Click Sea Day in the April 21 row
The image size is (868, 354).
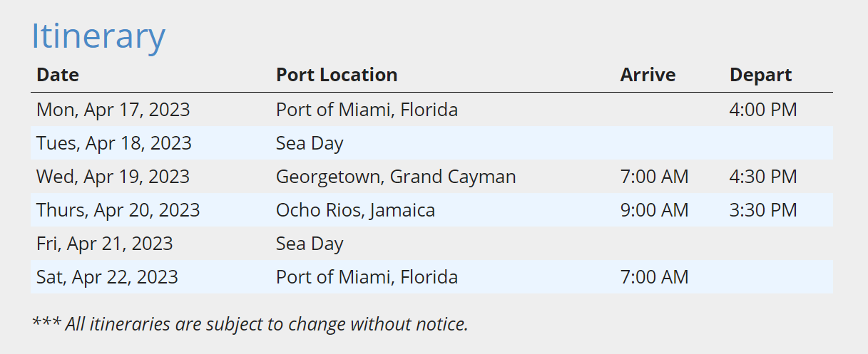tap(310, 244)
